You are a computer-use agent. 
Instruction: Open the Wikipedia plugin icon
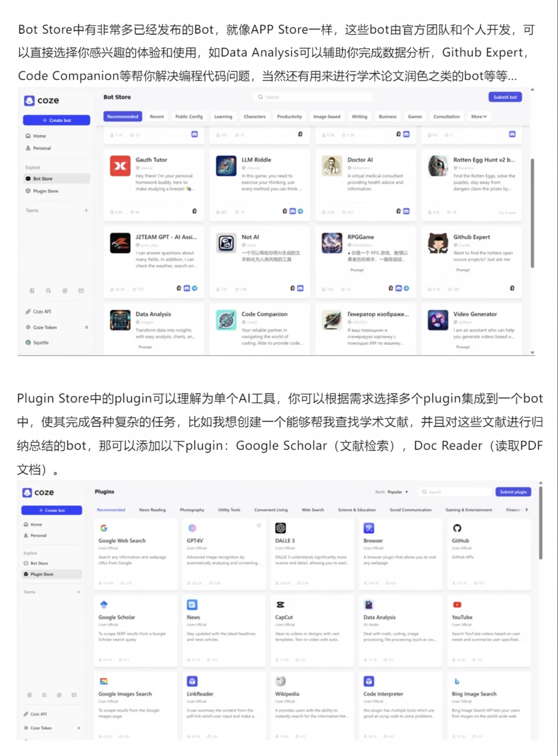pos(281,681)
